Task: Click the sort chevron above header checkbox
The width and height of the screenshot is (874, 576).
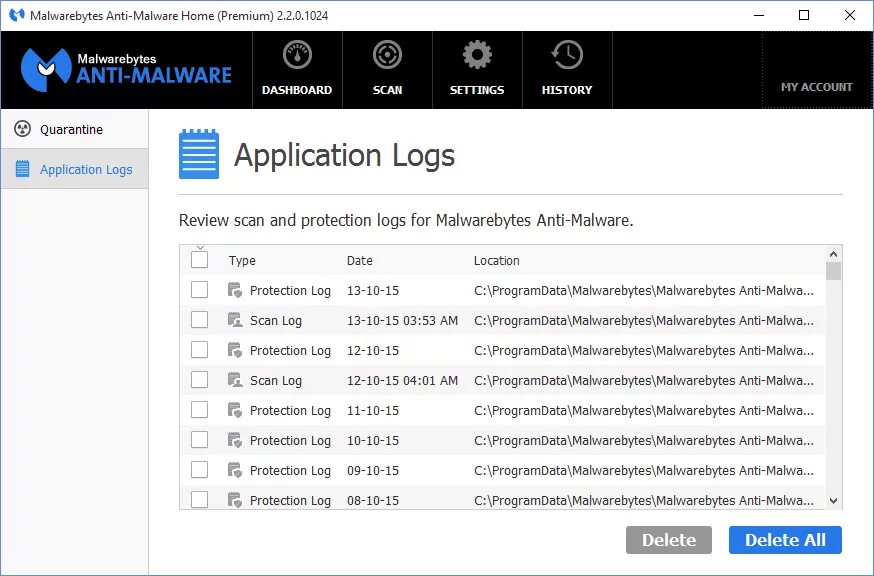Action: (x=200, y=248)
